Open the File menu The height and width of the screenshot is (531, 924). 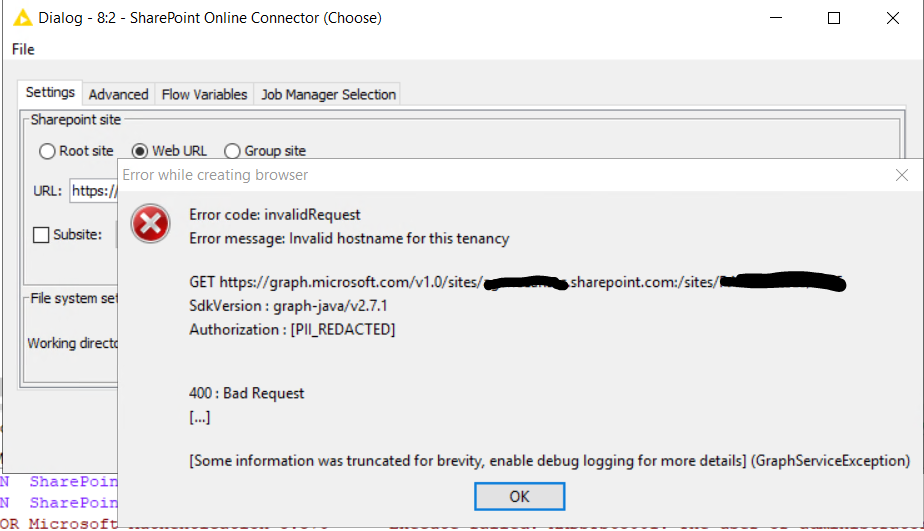pos(23,50)
